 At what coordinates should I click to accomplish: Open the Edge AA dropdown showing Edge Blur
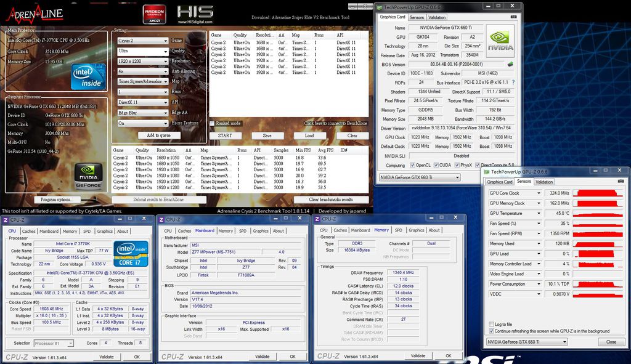(x=142, y=113)
